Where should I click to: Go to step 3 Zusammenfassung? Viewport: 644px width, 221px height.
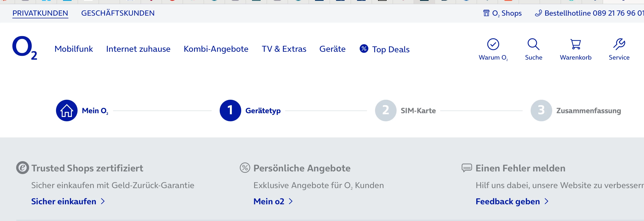(541, 110)
